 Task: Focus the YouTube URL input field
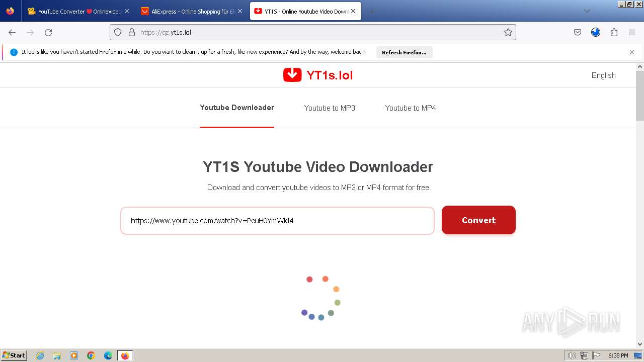pos(277,221)
